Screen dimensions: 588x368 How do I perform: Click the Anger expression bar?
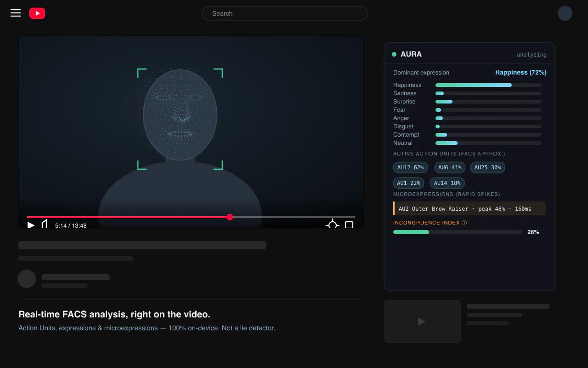click(488, 118)
